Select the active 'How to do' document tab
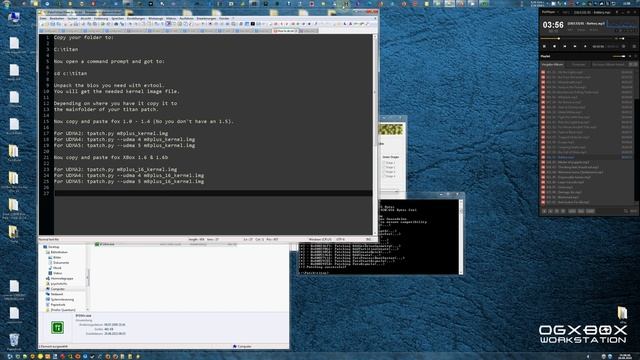 [285, 31]
